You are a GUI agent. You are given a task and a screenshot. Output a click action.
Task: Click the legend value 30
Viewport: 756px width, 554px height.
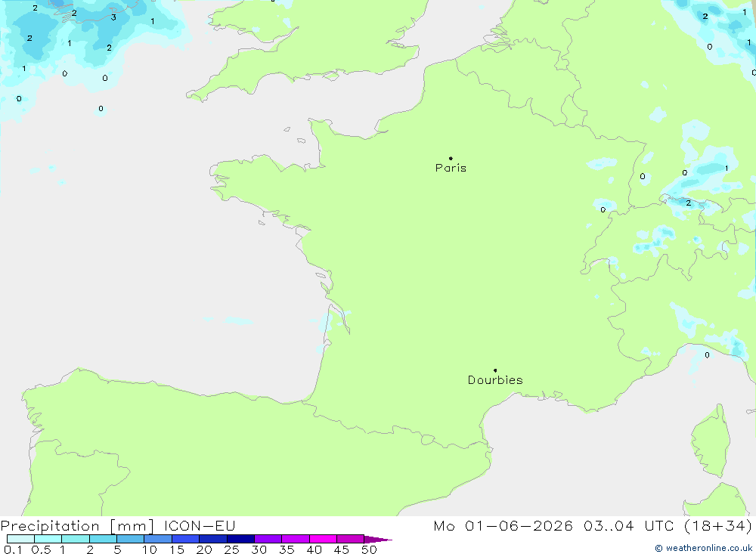pos(259,549)
